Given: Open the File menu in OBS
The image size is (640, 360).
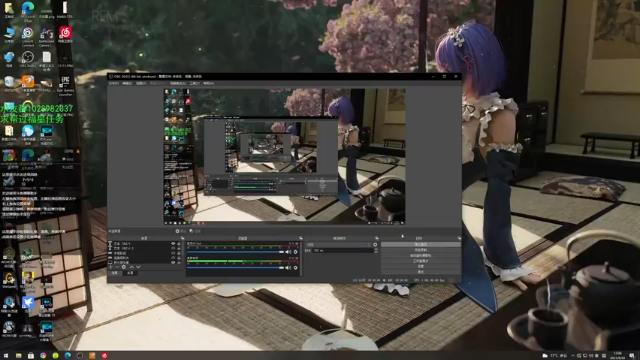Looking at the screenshot, I should pos(113,83).
